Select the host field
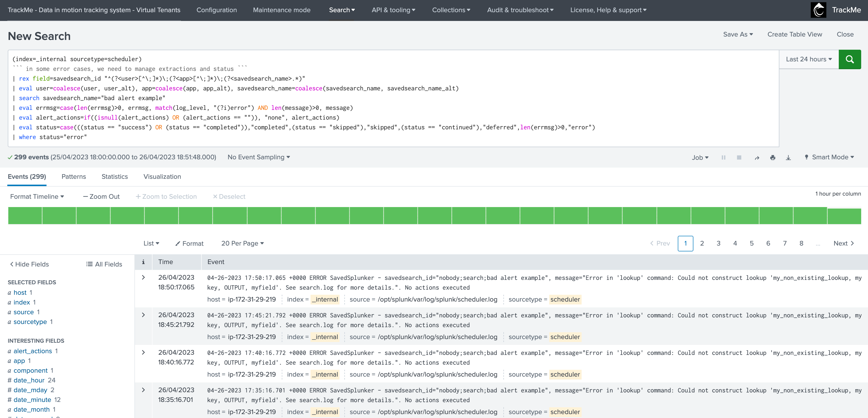Screen dimensions: 868x418 [x=20, y=293]
